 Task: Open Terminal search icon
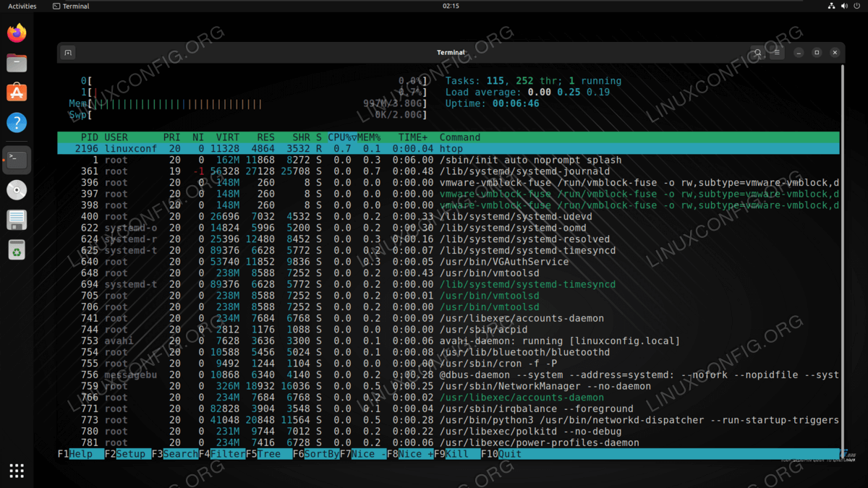click(757, 53)
